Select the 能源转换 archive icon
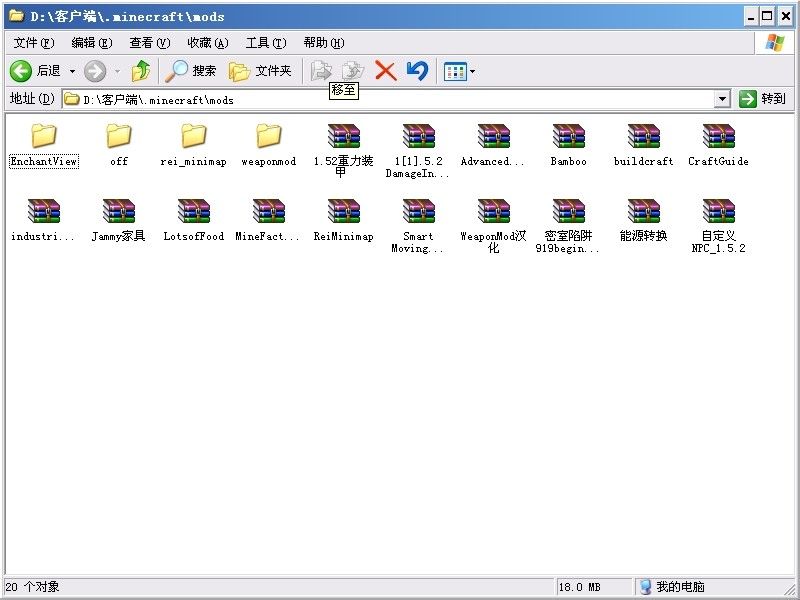This screenshot has height=600, width=800. click(644, 211)
